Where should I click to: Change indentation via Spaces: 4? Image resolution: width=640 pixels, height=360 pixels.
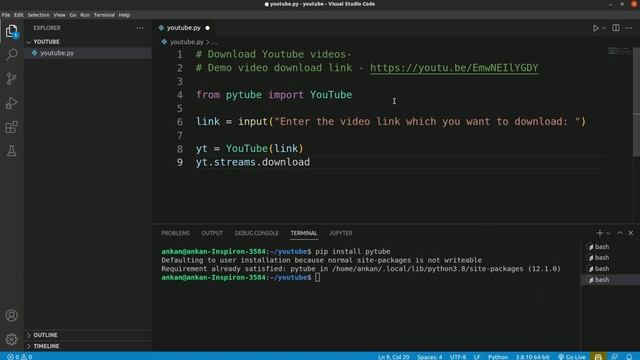pyautogui.click(x=429, y=357)
